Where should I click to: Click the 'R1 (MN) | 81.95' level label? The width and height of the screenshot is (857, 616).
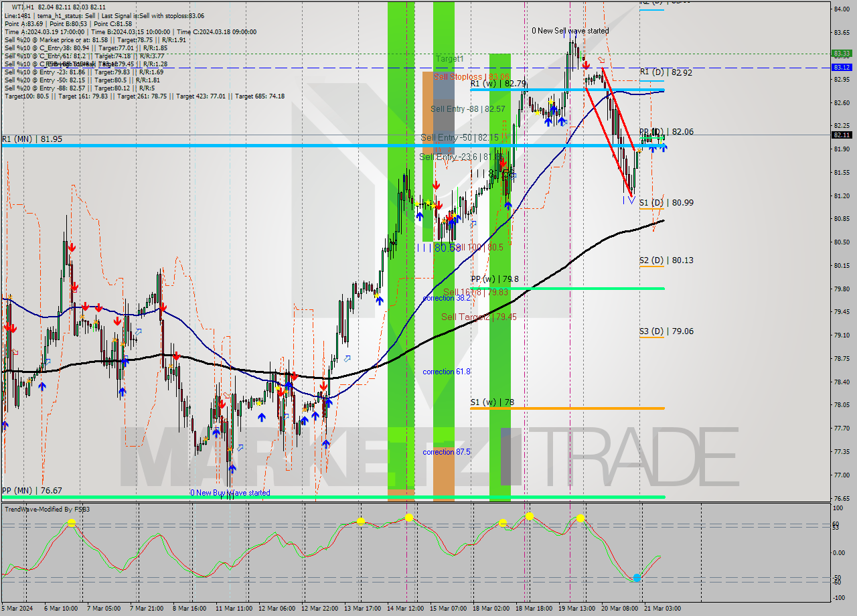click(32, 139)
